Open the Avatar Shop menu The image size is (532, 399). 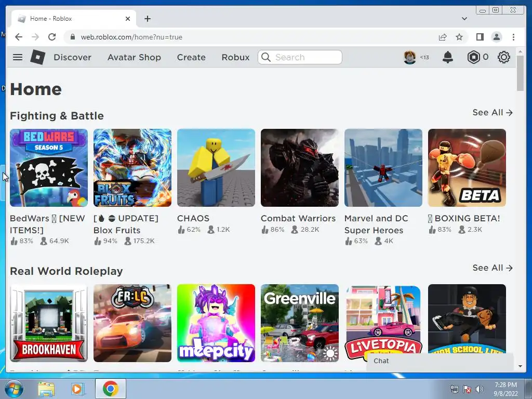[134, 57]
